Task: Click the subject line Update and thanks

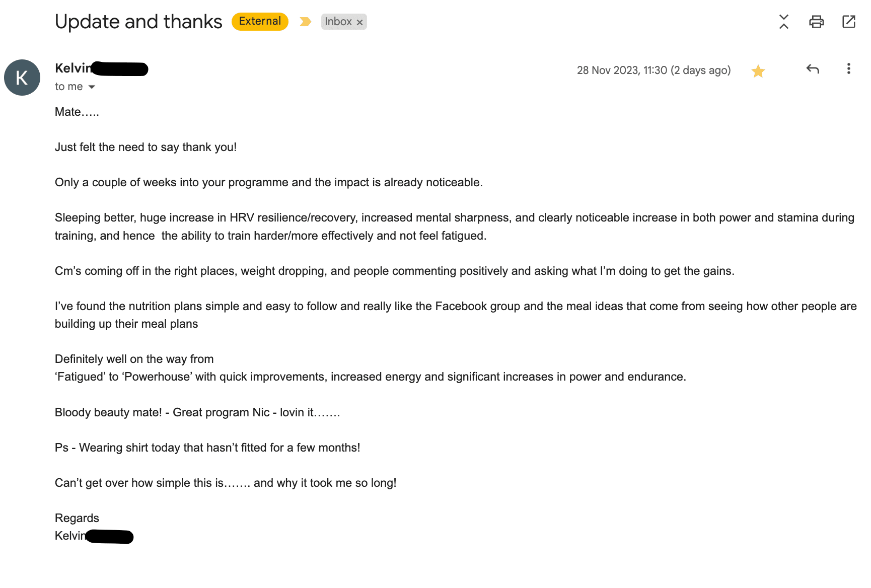Action: (138, 22)
